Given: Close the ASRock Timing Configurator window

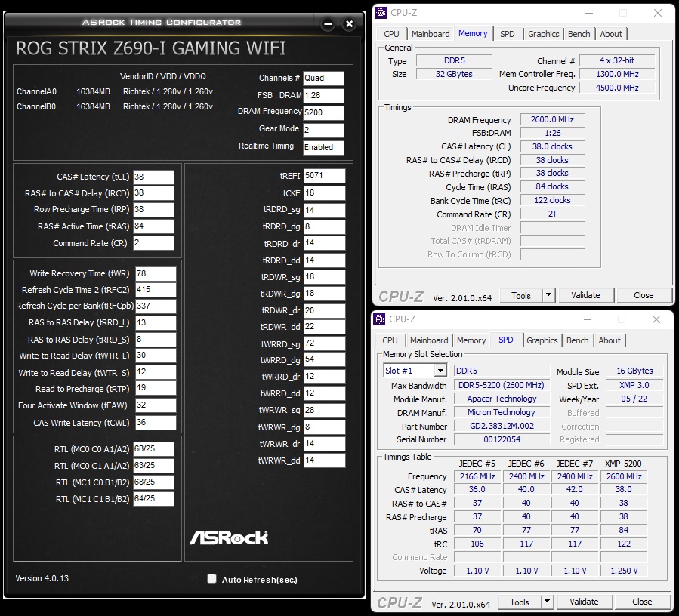Looking at the screenshot, I should point(349,24).
